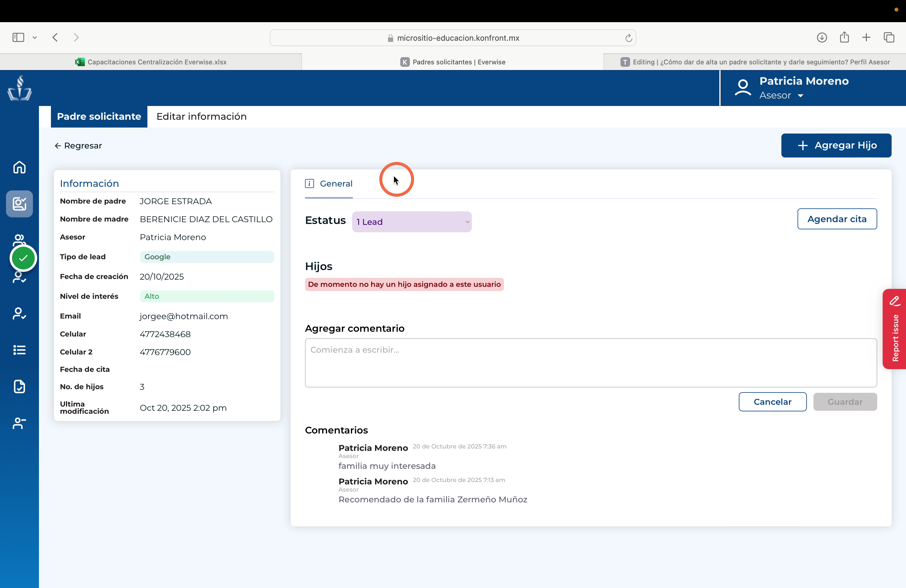Go forward with browser forward arrow
Image resolution: width=906 pixels, height=588 pixels.
[x=76, y=37]
